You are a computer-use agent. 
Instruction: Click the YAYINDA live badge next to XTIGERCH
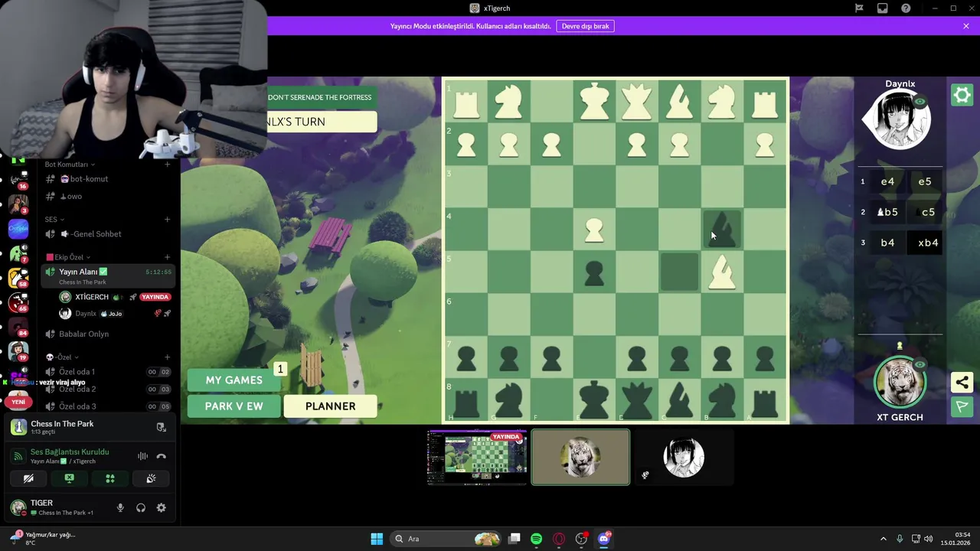pyautogui.click(x=155, y=297)
